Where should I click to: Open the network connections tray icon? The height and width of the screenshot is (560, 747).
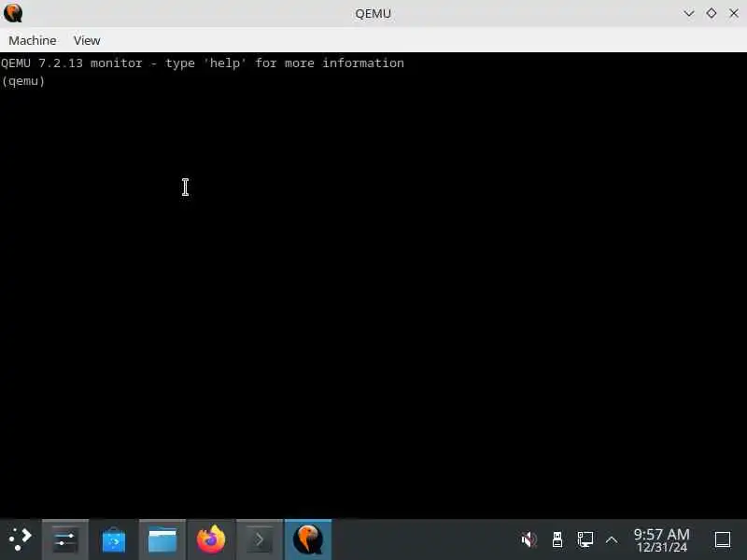pyautogui.click(x=585, y=539)
